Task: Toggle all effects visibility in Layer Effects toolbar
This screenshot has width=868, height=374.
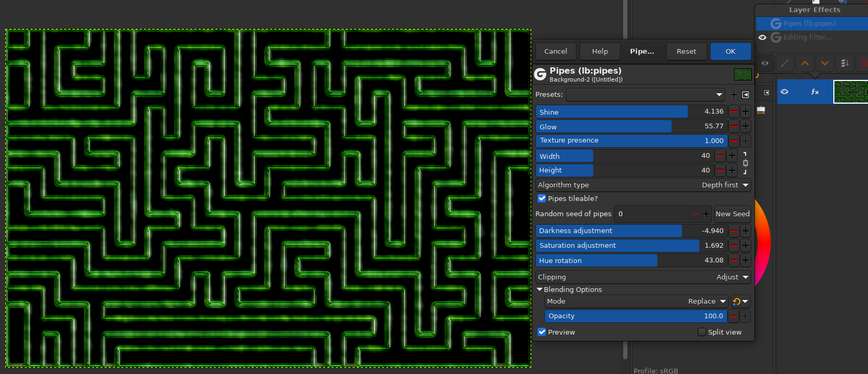Action: point(765,64)
